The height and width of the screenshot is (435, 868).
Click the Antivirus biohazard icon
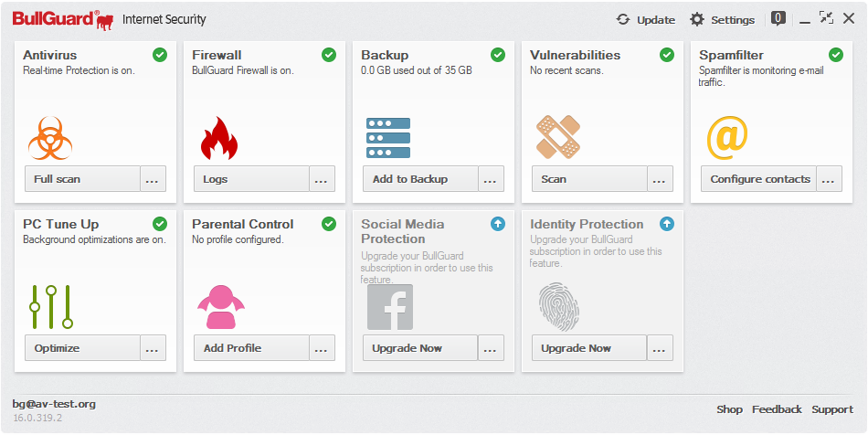[x=50, y=137]
